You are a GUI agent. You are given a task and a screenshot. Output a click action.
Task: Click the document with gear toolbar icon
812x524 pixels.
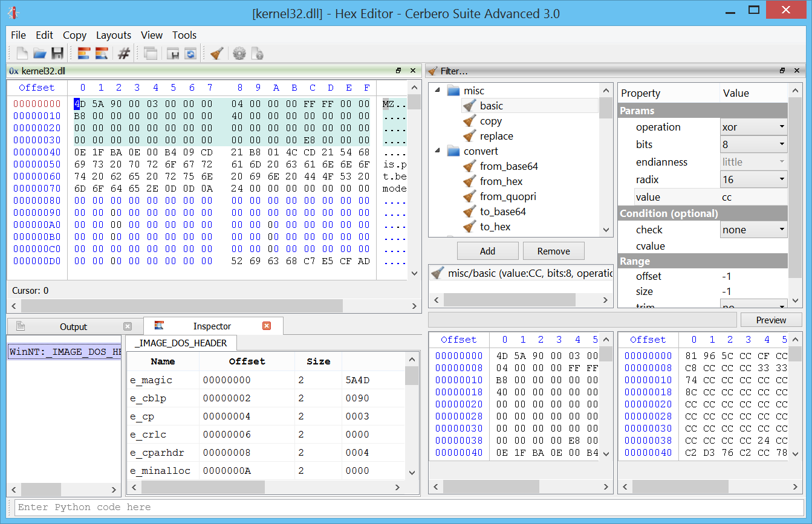257,53
